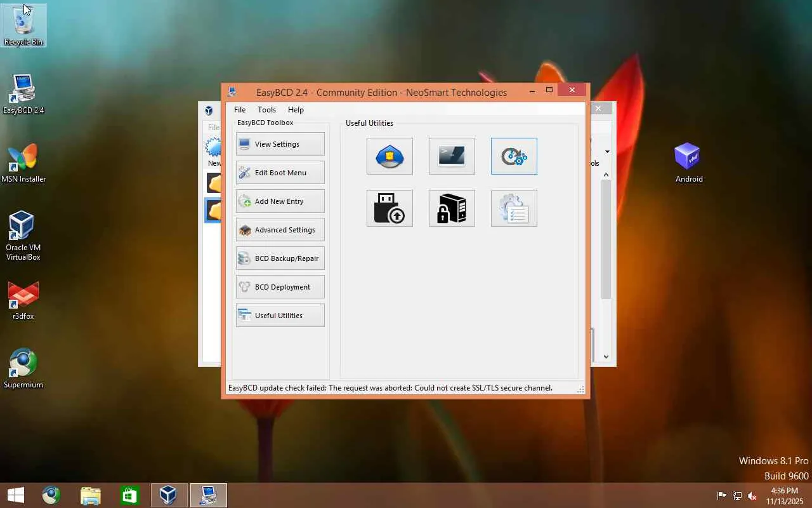Screen dimensions: 812x508
Task: Go to Edit Boot Menu
Action: [x=280, y=173]
